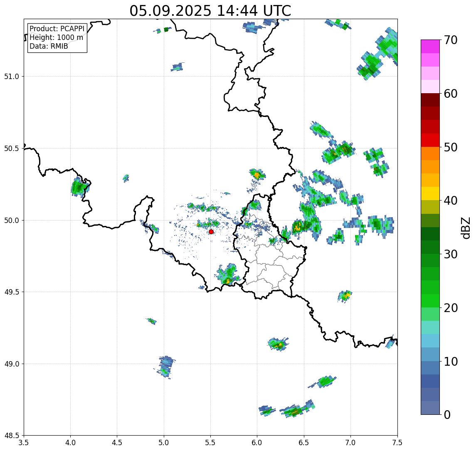Screen dimensions: 476x451
Task: Click latitude axis label 50.5
Action: (x=12, y=149)
